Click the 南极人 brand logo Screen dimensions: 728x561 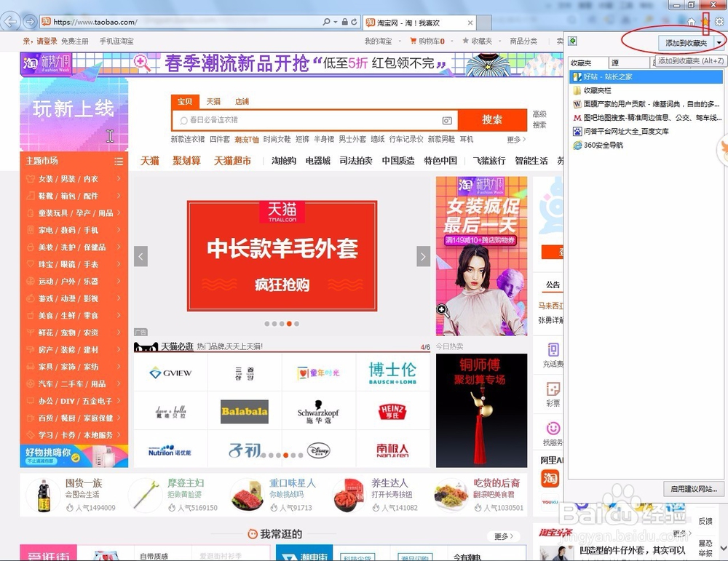click(x=392, y=450)
